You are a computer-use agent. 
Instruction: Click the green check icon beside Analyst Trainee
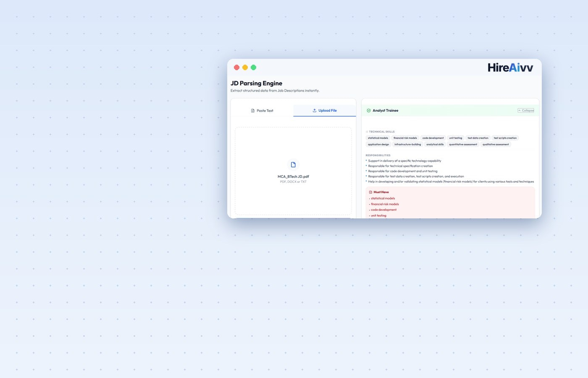[x=369, y=110]
